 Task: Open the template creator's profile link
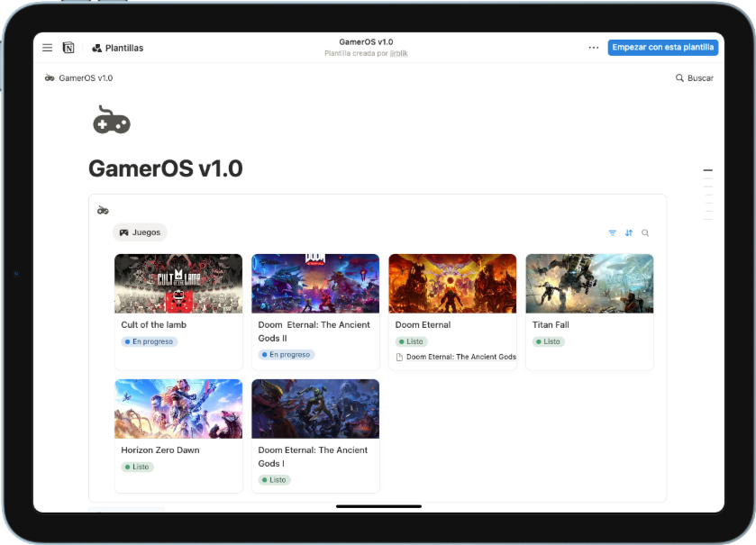click(x=398, y=53)
